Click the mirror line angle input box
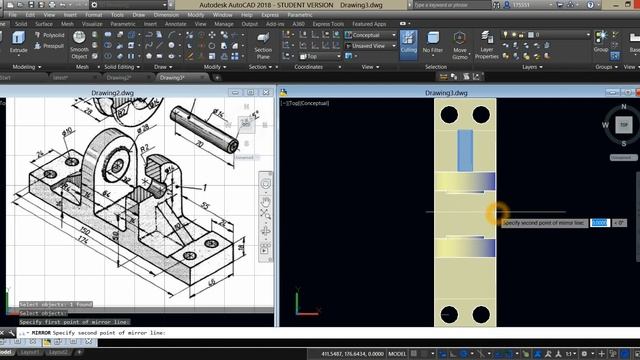The width and height of the screenshot is (640, 360). 619,223
